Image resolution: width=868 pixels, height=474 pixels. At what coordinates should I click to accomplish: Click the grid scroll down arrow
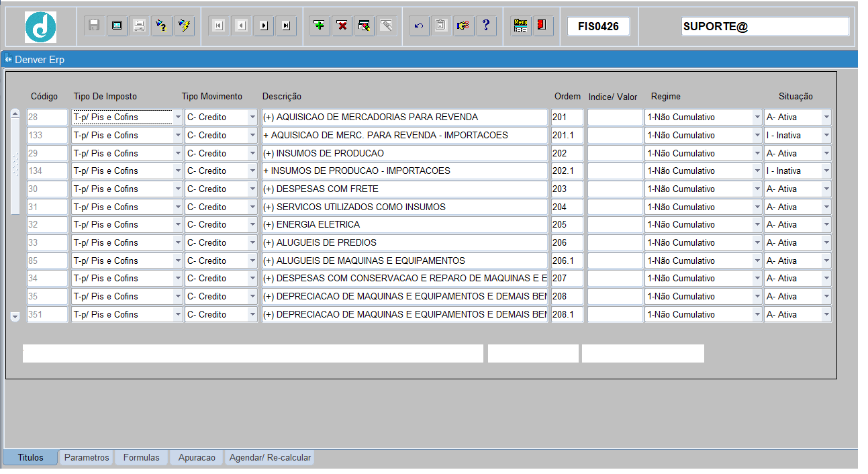tap(15, 316)
